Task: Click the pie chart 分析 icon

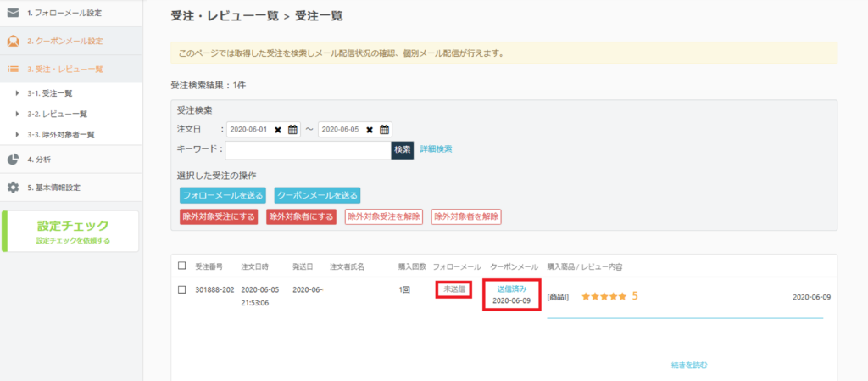Action: [x=13, y=160]
